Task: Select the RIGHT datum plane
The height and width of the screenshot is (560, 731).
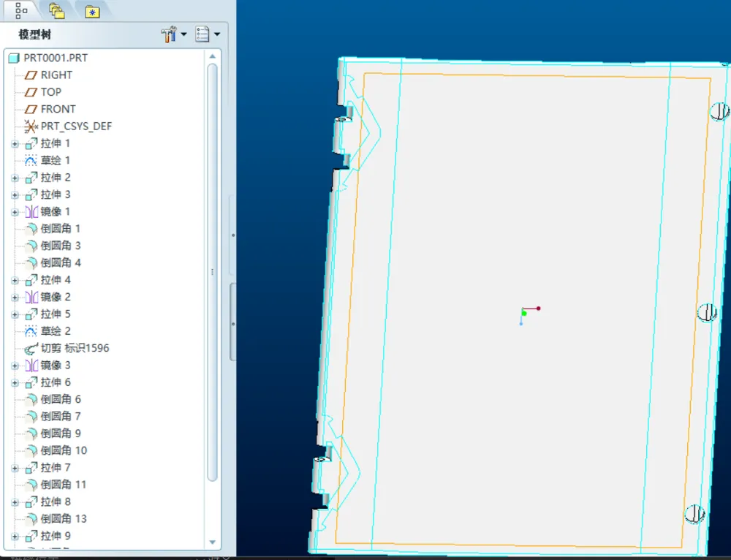Action: [x=56, y=75]
